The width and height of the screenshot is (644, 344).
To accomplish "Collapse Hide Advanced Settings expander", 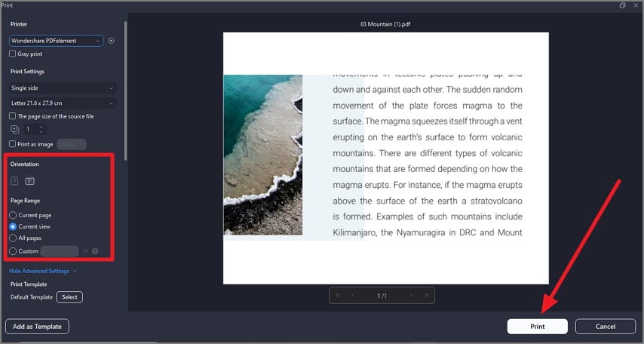I will tap(43, 272).
